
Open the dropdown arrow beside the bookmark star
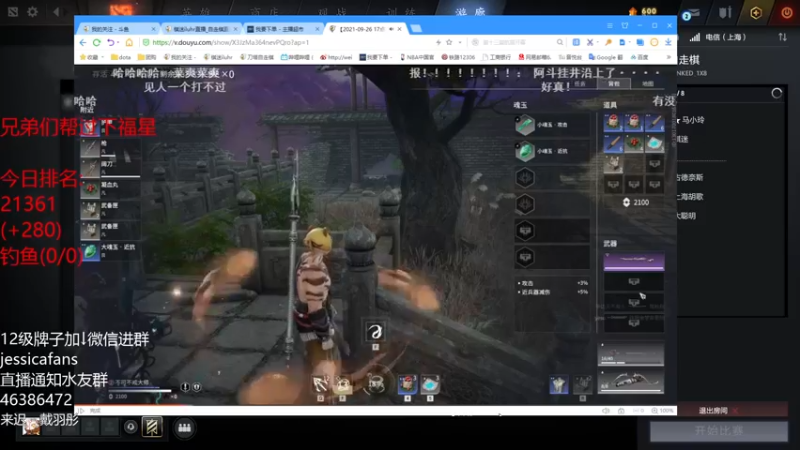[x=460, y=42]
